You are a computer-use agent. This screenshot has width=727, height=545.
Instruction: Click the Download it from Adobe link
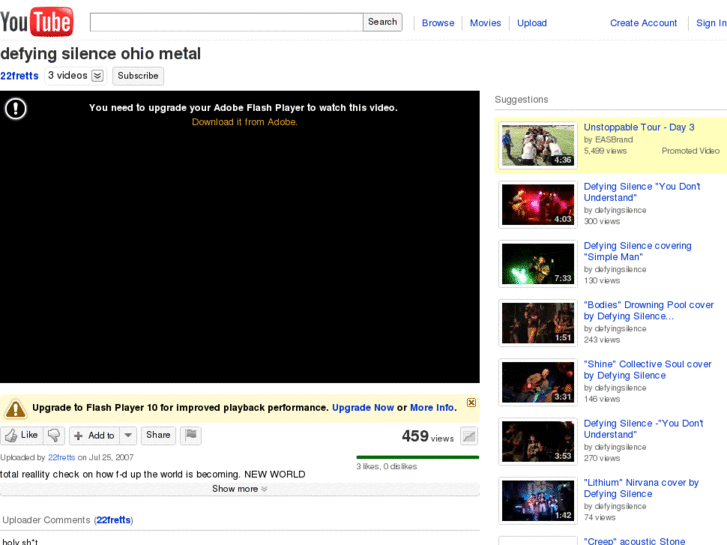click(x=244, y=122)
